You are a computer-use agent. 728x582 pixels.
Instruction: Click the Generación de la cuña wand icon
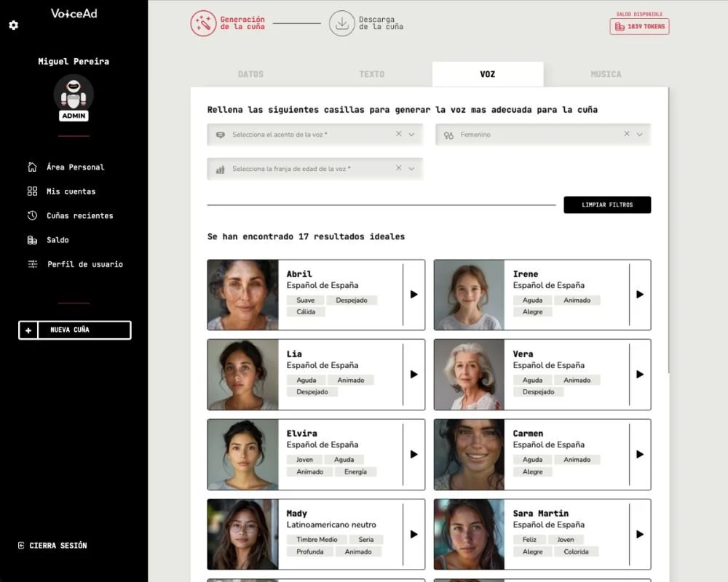203,23
